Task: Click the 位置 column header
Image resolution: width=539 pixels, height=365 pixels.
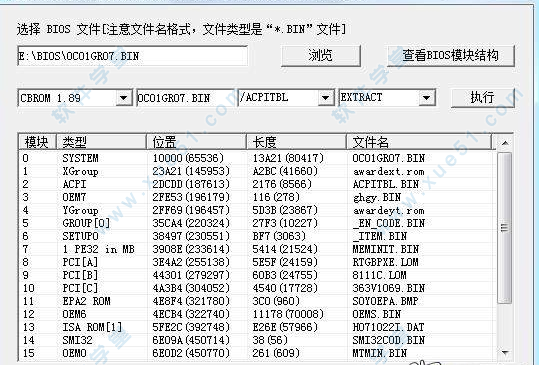Action: 196,142
